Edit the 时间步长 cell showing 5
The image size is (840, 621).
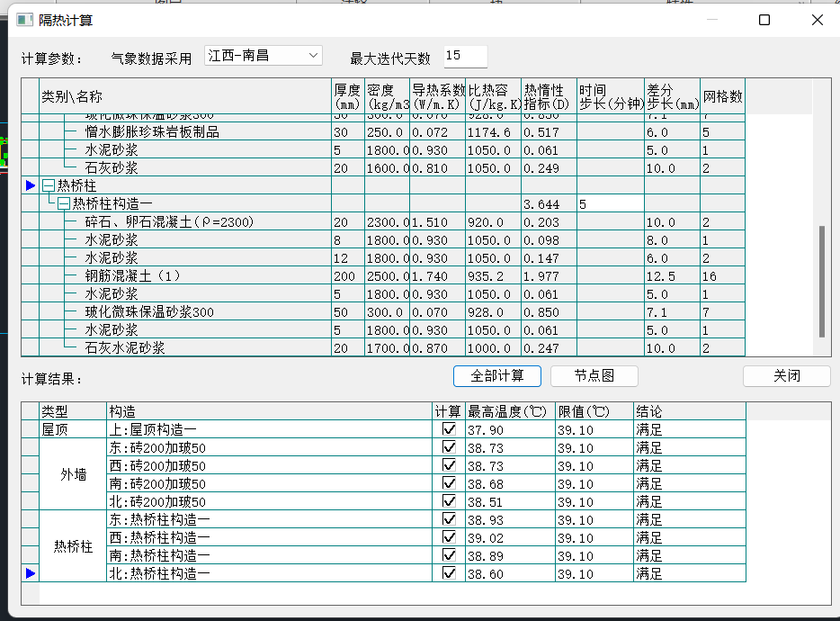[610, 204]
